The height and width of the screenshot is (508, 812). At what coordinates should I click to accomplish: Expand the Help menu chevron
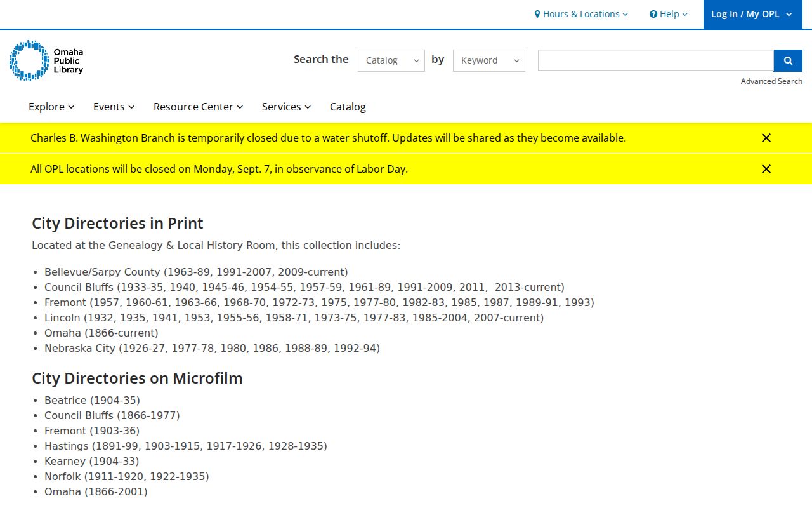click(x=685, y=14)
